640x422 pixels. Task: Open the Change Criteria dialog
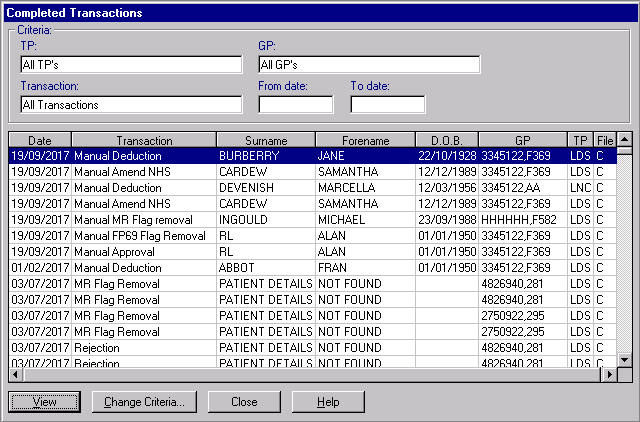pos(144,402)
